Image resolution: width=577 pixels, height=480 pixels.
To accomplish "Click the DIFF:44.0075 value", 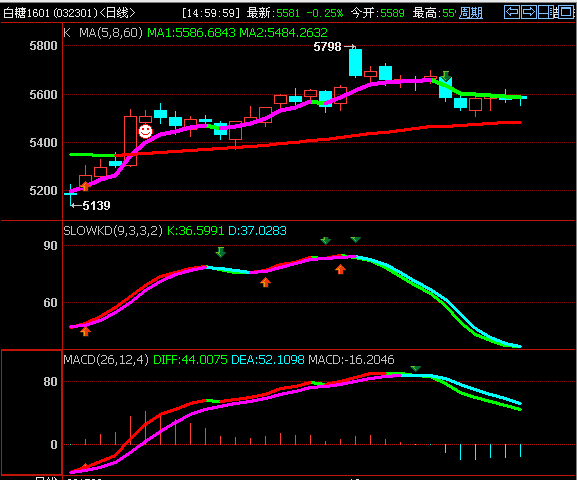I will click(190, 359).
